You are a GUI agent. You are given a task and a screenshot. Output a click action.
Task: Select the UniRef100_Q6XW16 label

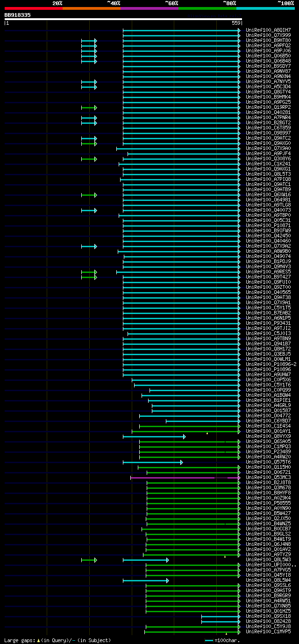click(269, 194)
